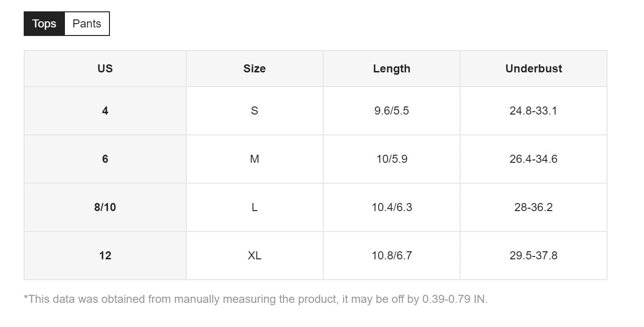Screen dimensions: 644x327
Task: Click the Length column header
Action: pos(391,69)
